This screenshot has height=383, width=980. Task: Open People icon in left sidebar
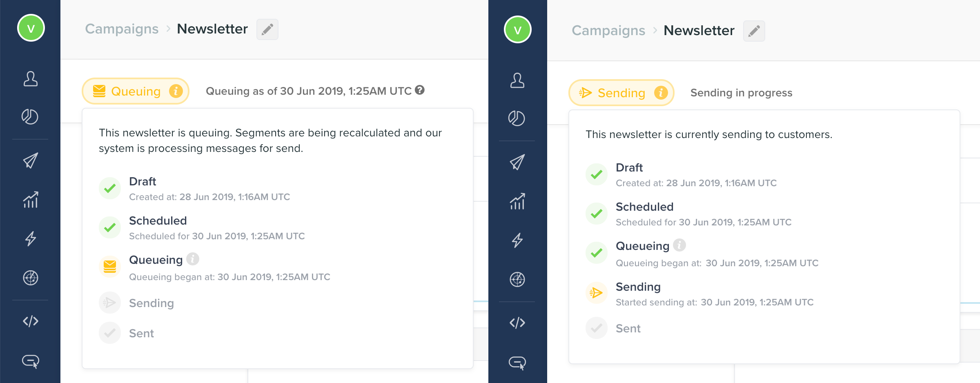[31, 78]
